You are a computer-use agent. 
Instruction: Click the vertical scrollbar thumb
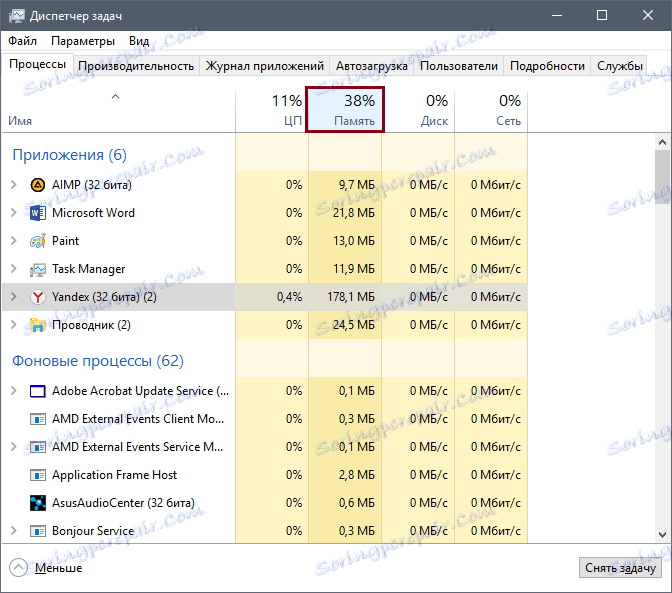pos(662,177)
